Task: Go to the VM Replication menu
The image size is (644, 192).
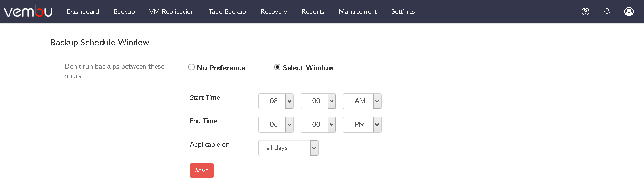Action: tap(172, 11)
